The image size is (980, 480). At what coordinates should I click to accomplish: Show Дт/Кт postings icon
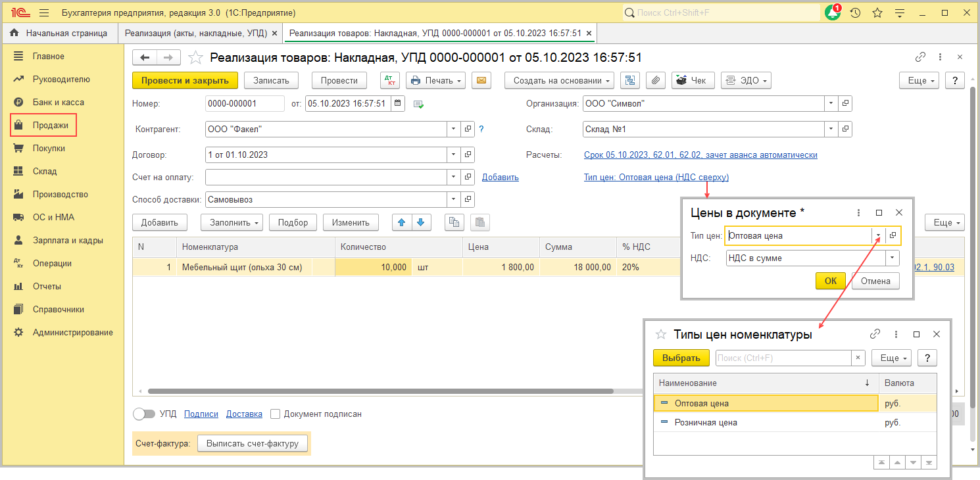point(390,80)
